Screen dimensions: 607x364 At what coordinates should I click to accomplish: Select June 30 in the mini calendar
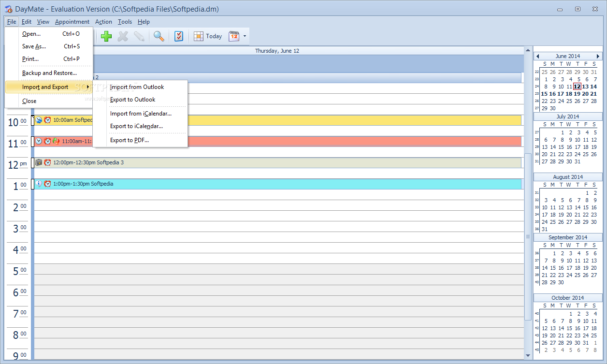[x=553, y=108]
